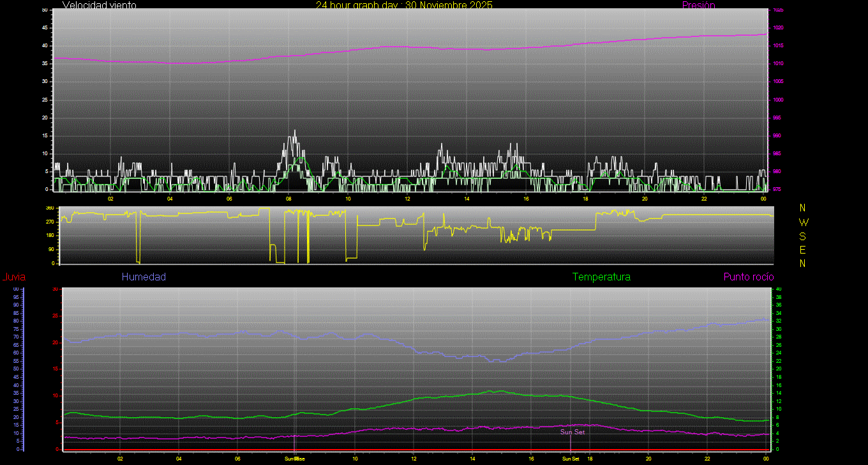Click hour 12 tick below wind speed chart
868x465 pixels.
click(x=407, y=199)
